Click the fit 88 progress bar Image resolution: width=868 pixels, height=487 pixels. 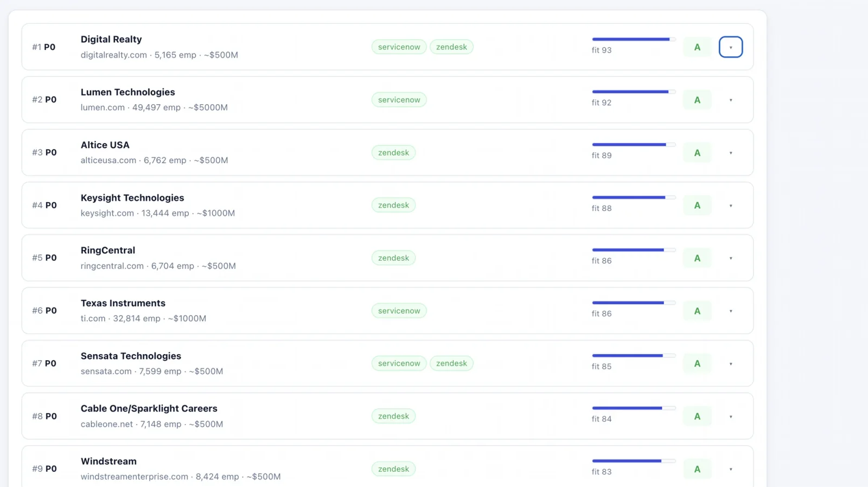pos(634,197)
